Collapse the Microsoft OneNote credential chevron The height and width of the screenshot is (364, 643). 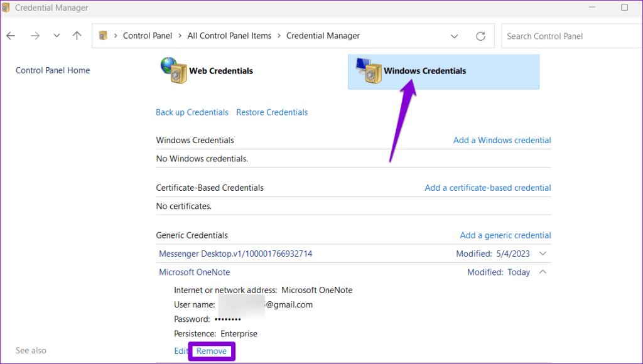coord(543,272)
